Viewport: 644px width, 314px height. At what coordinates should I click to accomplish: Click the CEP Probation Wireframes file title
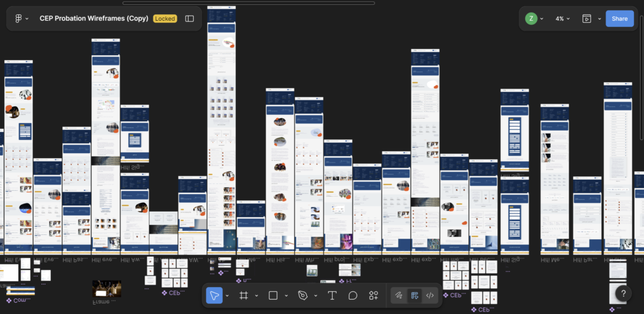pos(94,19)
